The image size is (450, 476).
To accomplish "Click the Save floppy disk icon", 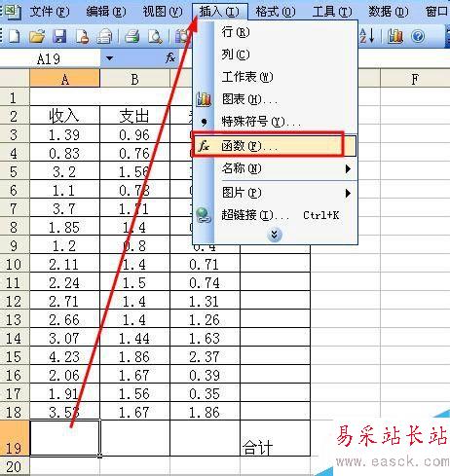I will pyautogui.click(x=59, y=36).
